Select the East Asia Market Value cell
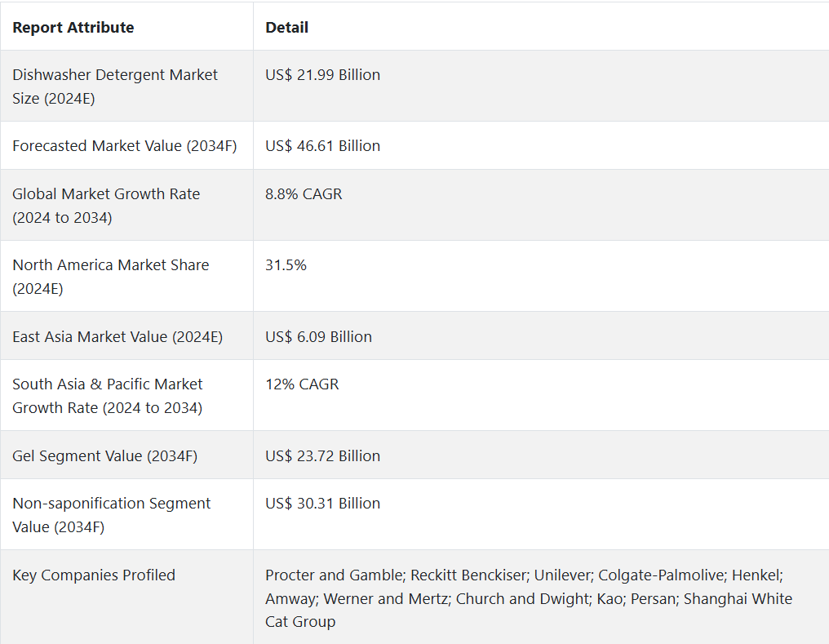This screenshot has width=829, height=644. click(117, 336)
